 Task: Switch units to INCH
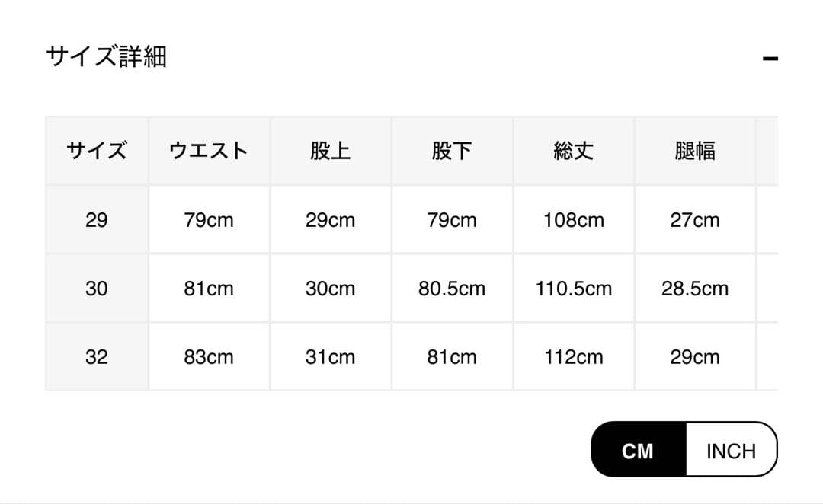coord(731,451)
